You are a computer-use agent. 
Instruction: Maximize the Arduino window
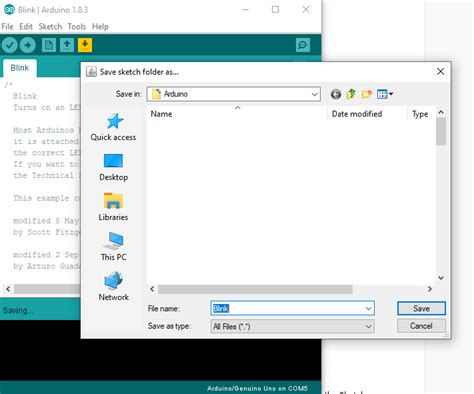click(275, 10)
